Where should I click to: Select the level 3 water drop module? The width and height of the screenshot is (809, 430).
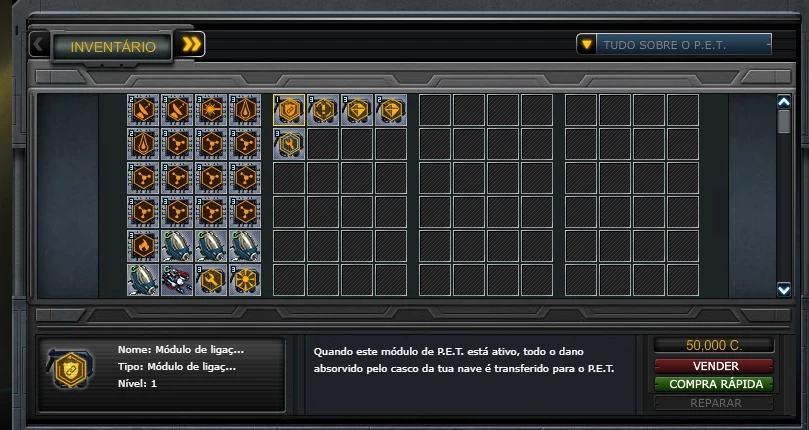(x=245, y=110)
